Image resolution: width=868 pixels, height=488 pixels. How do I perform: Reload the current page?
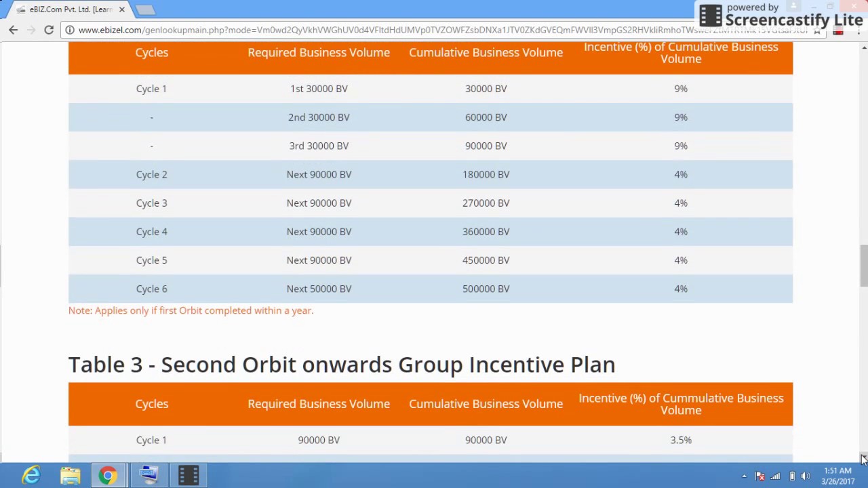[49, 30]
